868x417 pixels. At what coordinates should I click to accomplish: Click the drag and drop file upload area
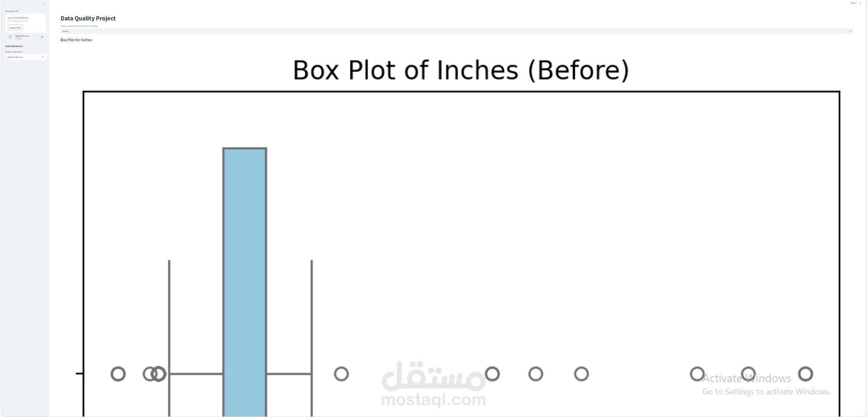pos(25,20)
